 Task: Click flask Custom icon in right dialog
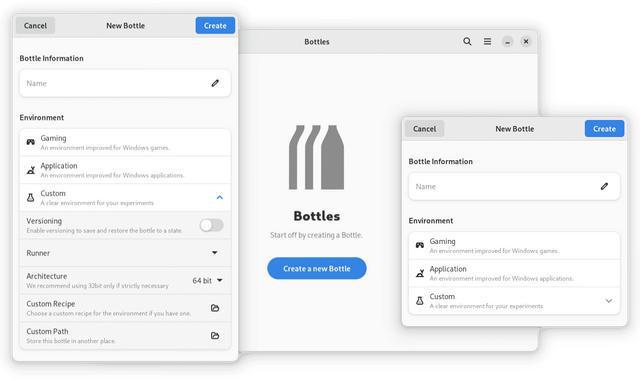pos(420,301)
